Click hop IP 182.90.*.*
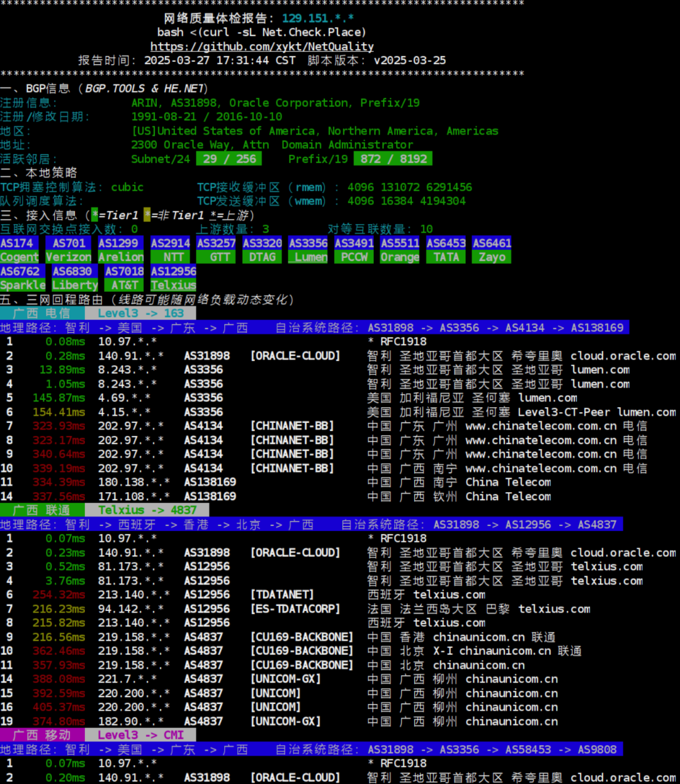The height and width of the screenshot is (784, 680). (131, 721)
